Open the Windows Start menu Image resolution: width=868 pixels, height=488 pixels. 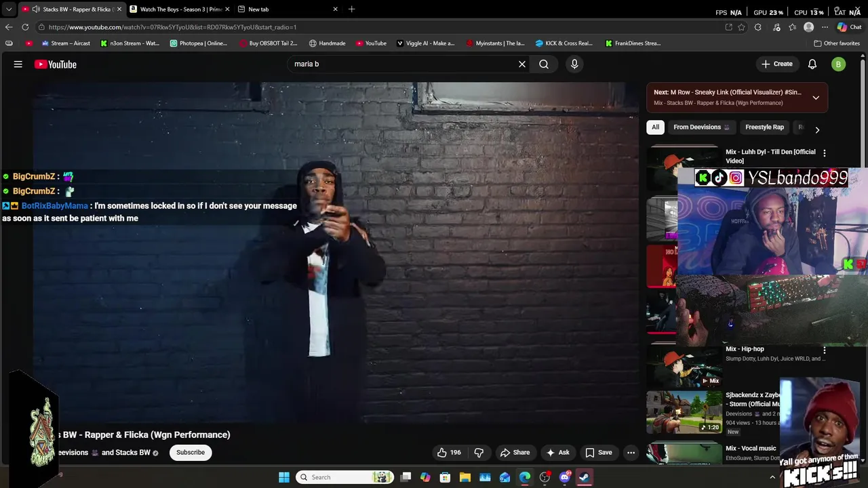pyautogui.click(x=284, y=477)
